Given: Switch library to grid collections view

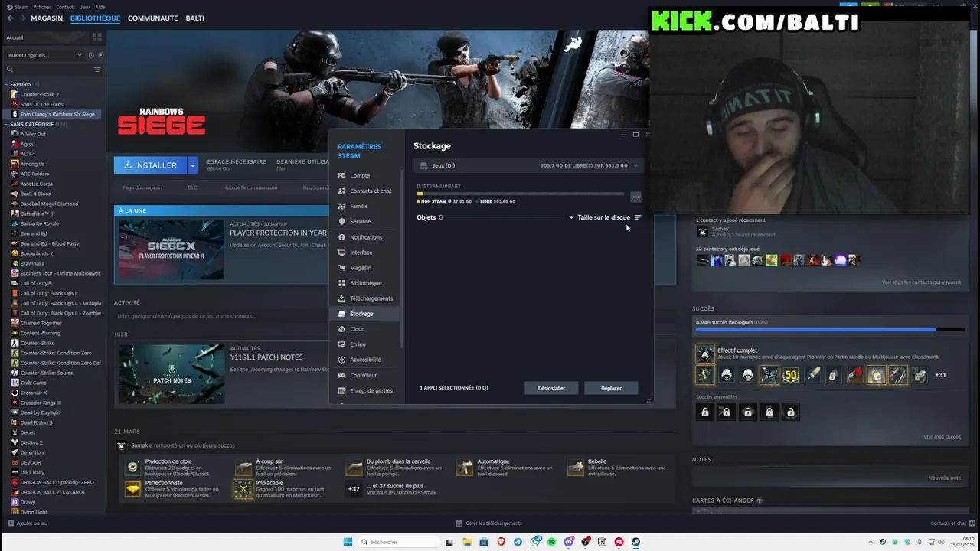Looking at the screenshot, I should (x=97, y=37).
